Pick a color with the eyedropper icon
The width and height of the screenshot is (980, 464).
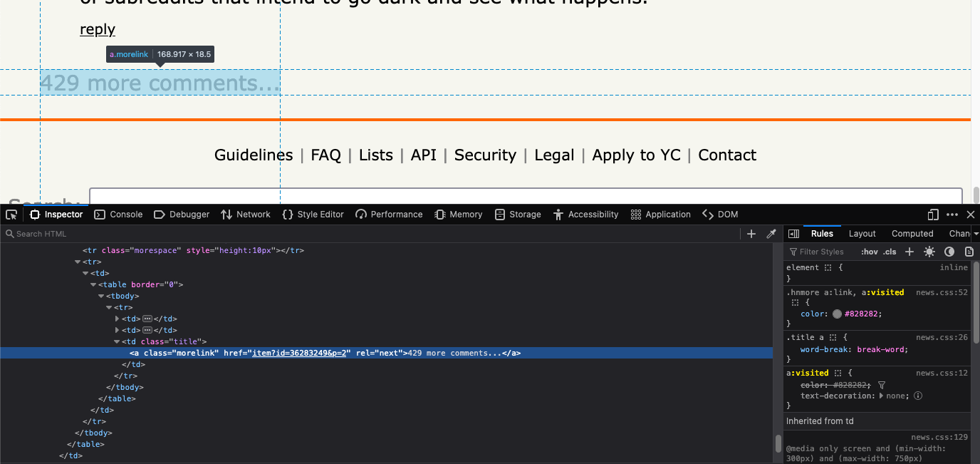click(771, 233)
